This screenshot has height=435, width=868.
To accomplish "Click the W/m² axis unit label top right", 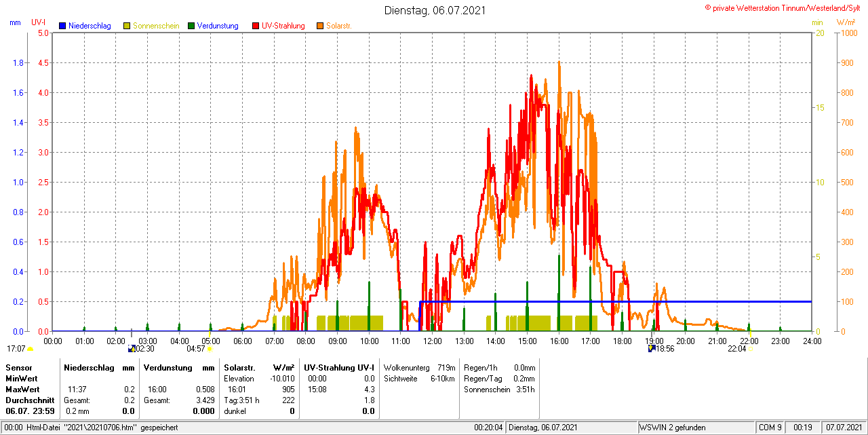I will pos(846,22).
